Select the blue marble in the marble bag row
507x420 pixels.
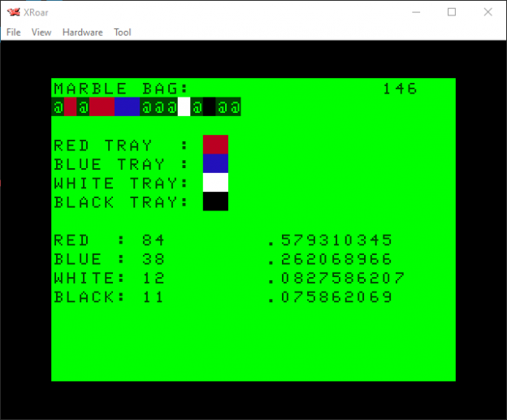coord(128,107)
